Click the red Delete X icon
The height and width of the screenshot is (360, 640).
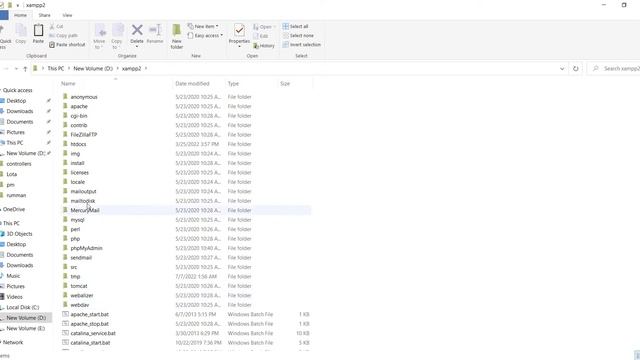[x=137, y=30]
